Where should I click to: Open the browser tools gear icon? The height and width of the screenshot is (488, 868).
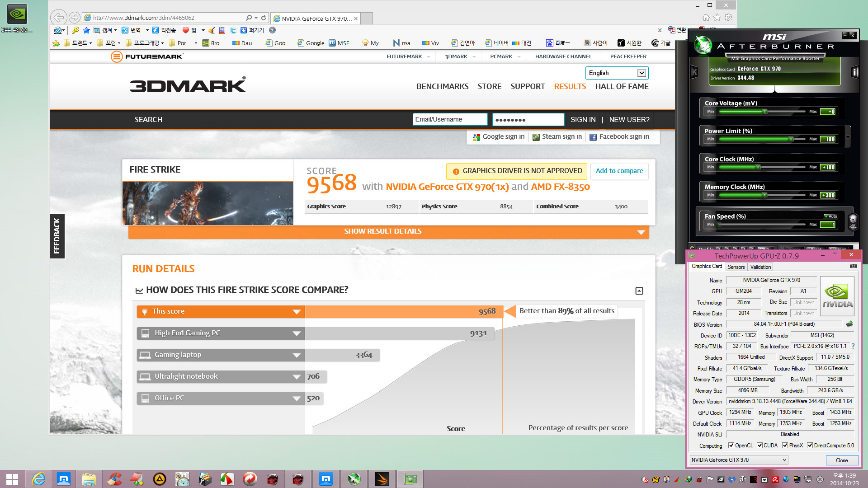coord(728,18)
